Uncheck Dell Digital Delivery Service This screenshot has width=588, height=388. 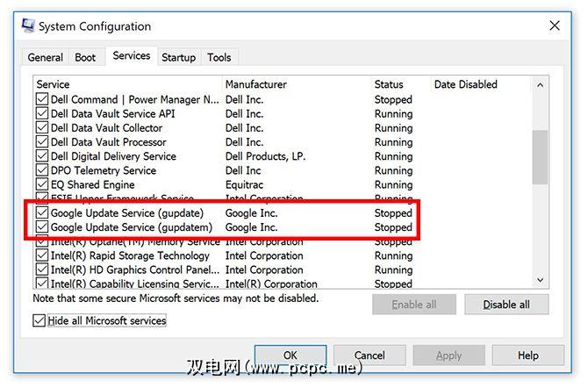click(42, 156)
